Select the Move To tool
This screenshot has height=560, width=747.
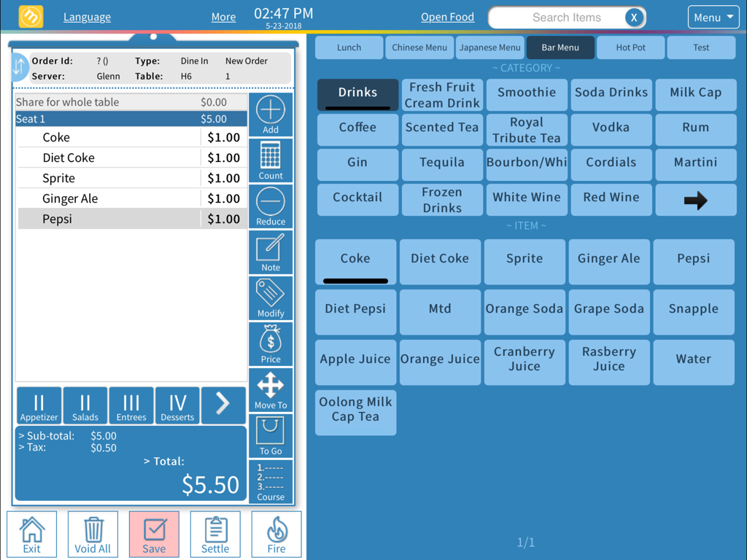click(x=271, y=389)
